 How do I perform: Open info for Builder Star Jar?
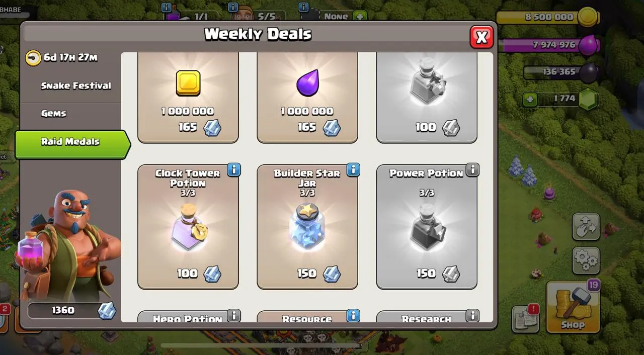353,170
